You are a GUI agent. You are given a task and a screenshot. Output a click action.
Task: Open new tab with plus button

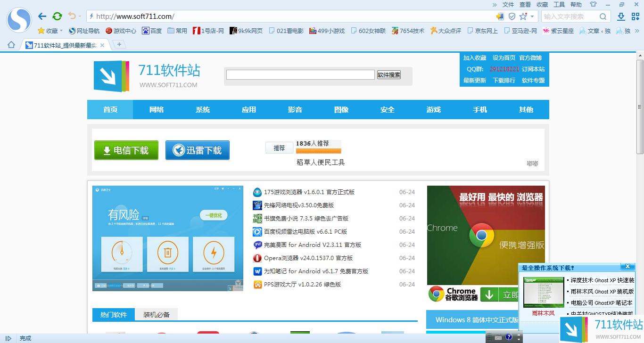(x=119, y=44)
